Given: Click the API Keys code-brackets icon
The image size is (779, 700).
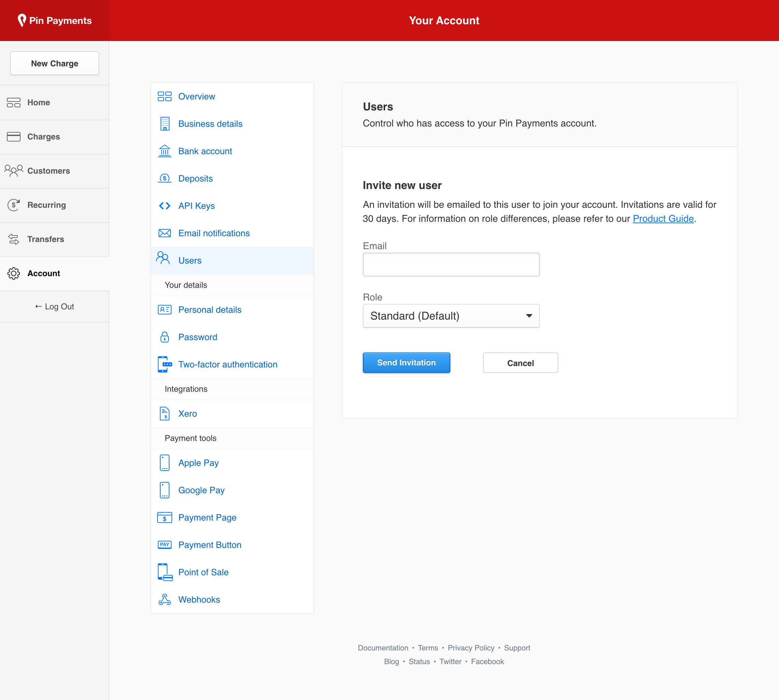Looking at the screenshot, I should coord(165,206).
